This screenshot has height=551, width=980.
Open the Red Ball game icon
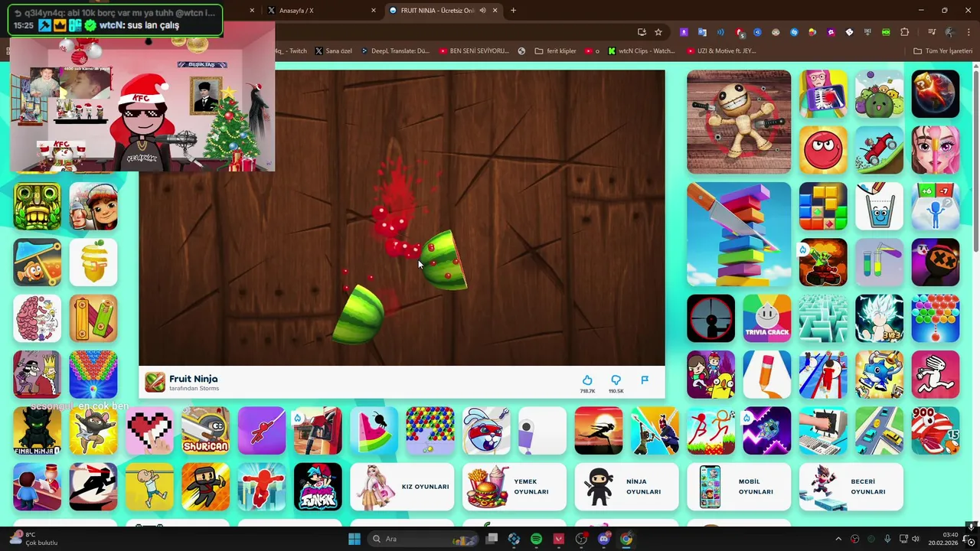(x=823, y=150)
